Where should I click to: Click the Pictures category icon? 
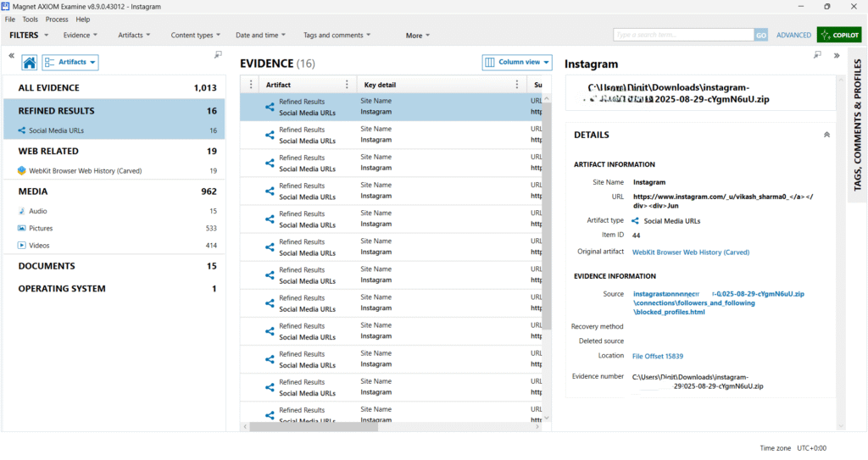click(x=21, y=228)
